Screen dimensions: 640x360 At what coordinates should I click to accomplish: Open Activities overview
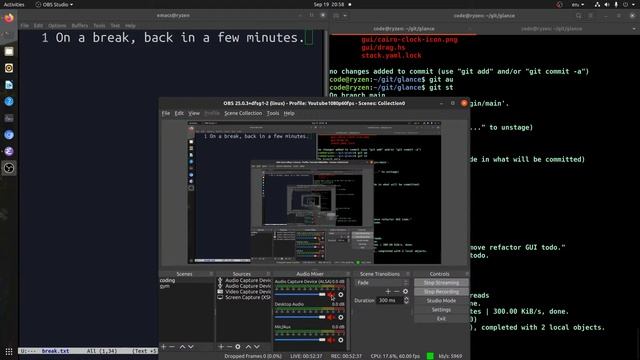point(14,4)
